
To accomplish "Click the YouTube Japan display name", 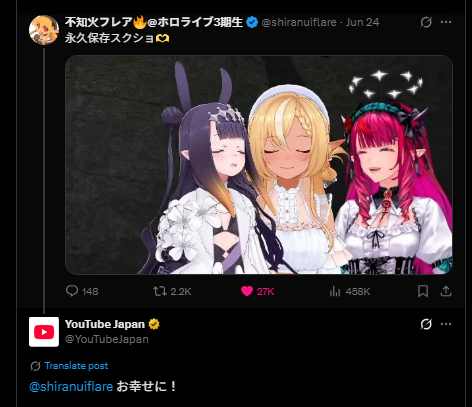I will coord(105,324).
